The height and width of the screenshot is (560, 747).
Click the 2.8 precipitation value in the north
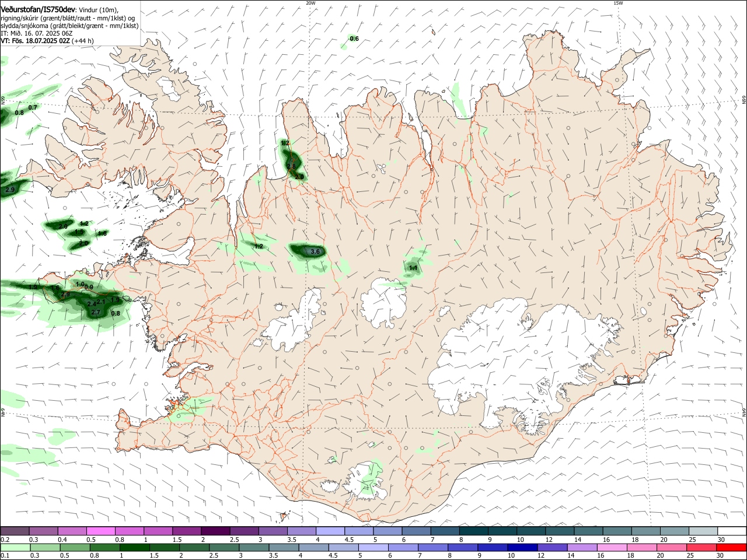[x=291, y=166]
